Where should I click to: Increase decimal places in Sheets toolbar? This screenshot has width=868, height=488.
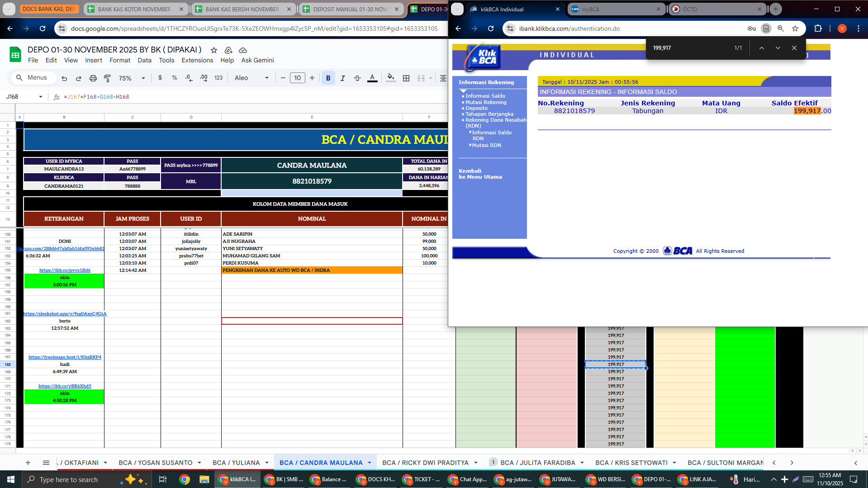point(204,78)
